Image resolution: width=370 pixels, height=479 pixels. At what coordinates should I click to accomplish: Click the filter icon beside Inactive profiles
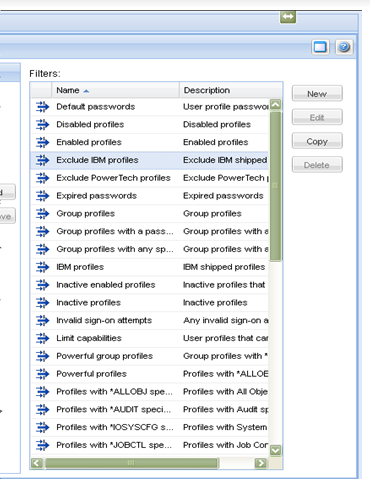(42, 303)
